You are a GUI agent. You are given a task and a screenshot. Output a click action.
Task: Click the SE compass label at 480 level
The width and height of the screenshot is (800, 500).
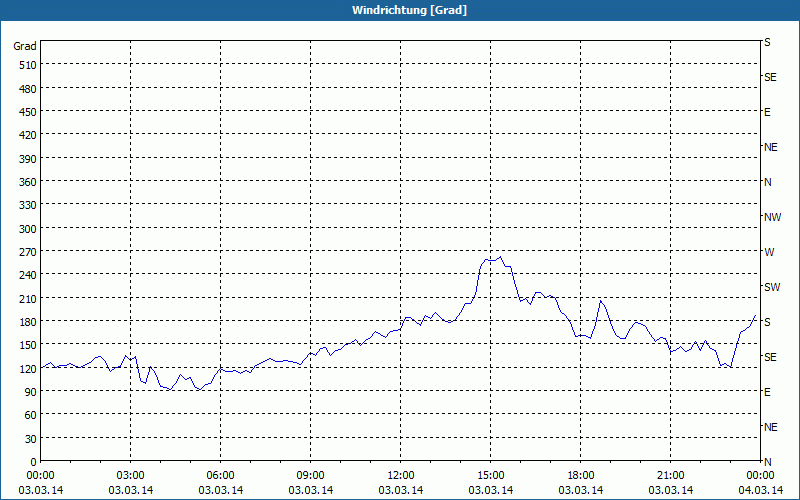(x=770, y=77)
